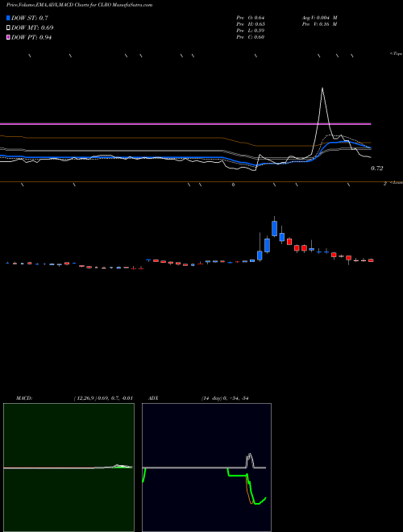Select the 'DOW MT: 0.69' legend text
Image resolution: width=403 pixels, height=532 pixels.
coord(32,28)
